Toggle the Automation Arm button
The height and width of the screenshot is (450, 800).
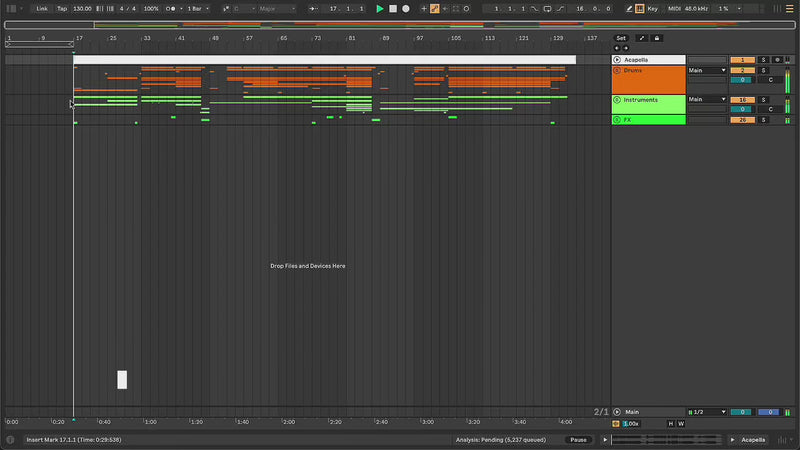(x=435, y=8)
